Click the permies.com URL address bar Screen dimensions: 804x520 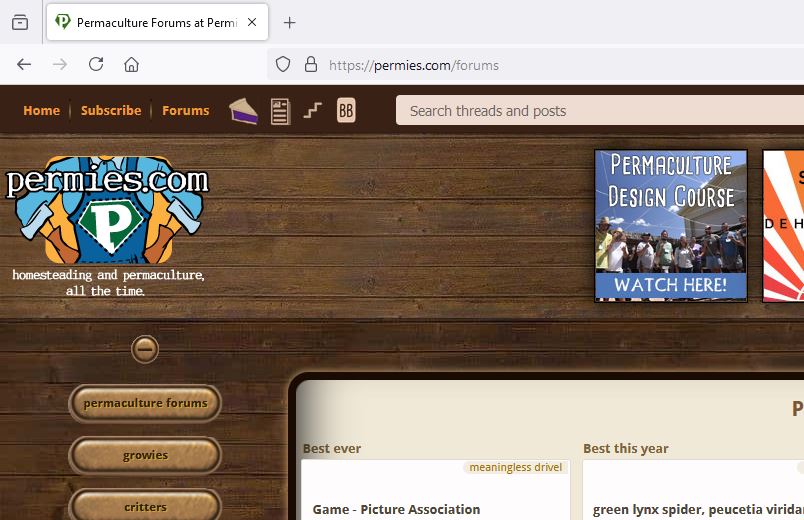[x=535, y=65]
